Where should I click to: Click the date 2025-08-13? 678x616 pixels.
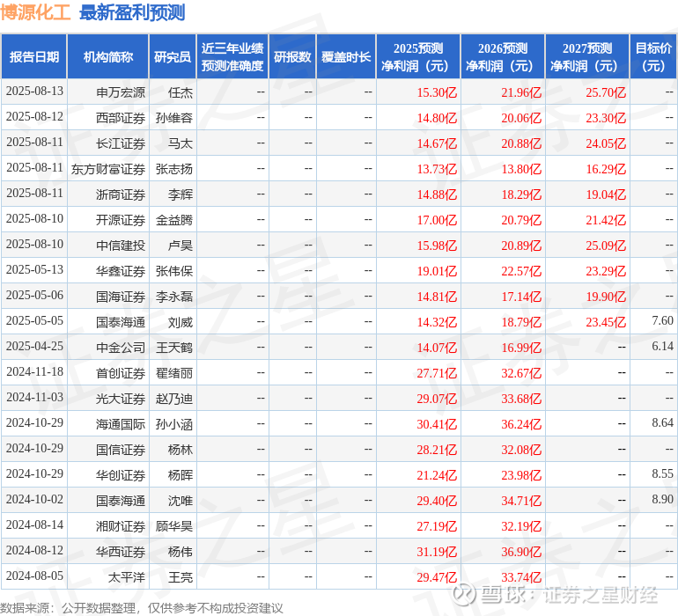tap(34, 91)
